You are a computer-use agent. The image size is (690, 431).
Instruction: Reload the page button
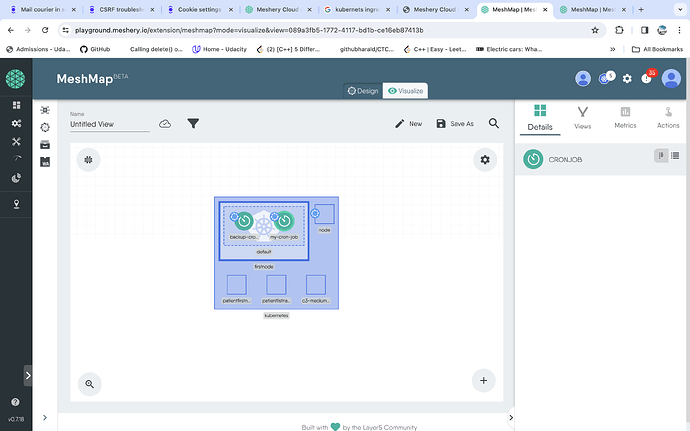coord(45,30)
